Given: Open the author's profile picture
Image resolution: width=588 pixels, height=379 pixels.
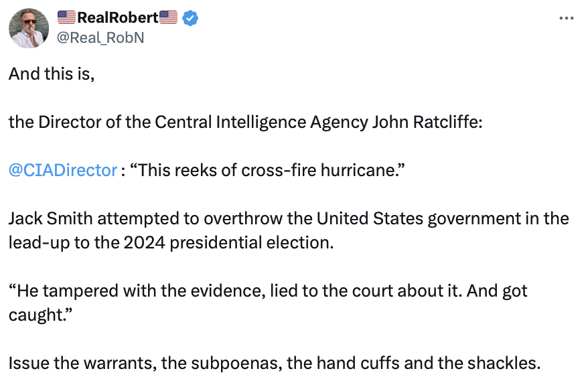Looking at the screenshot, I should (28, 28).
